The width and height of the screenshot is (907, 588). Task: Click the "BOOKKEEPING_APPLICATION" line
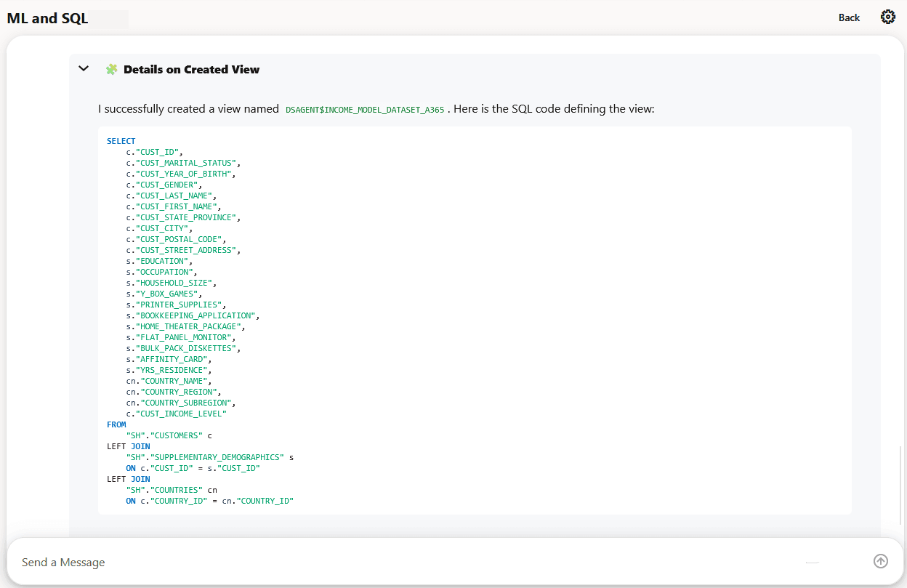(x=193, y=315)
